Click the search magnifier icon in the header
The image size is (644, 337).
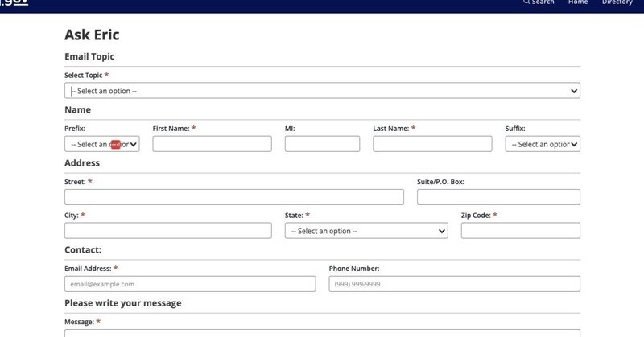(526, 2)
